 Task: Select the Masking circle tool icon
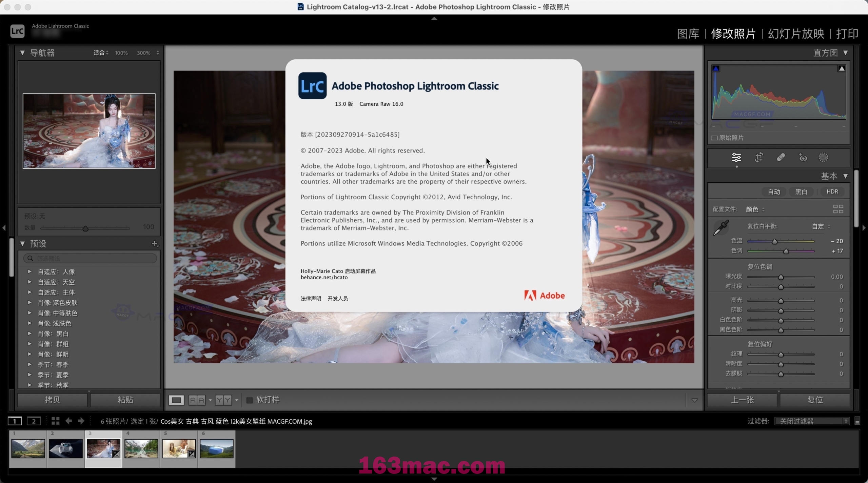[823, 157]
